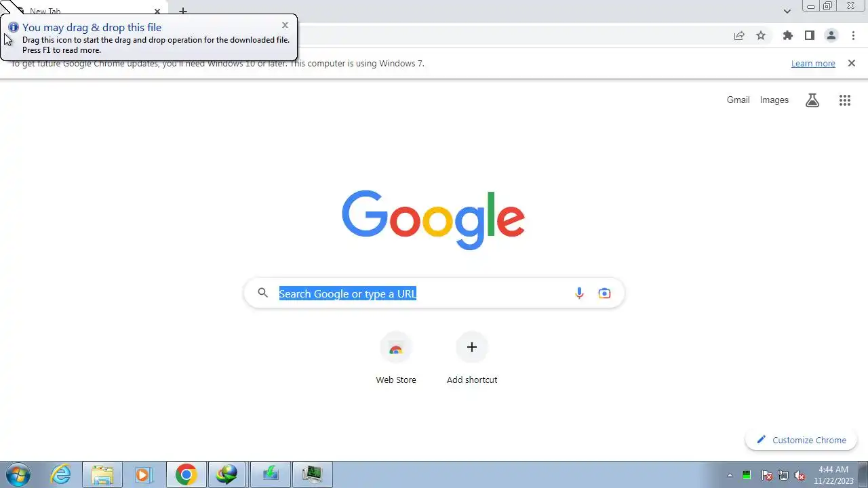Viewport: 868px width, 488px height.
Task: Open the Windows Start menu
Action: point(18,474)
